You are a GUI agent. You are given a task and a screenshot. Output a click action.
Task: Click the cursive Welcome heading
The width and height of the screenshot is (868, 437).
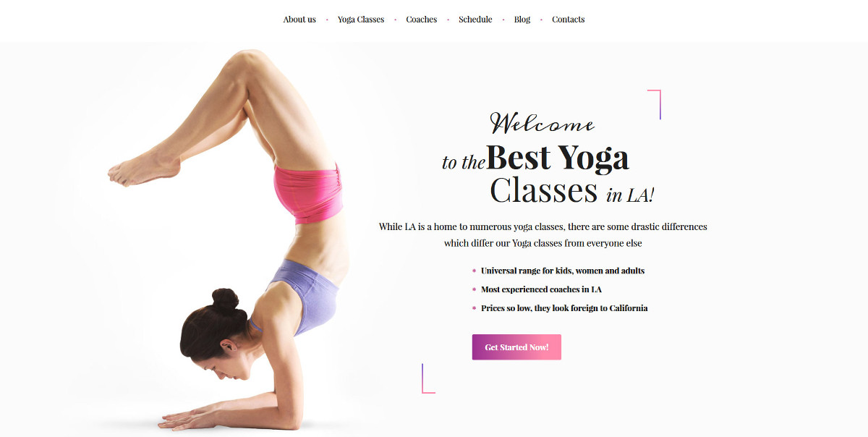(542, 123)
